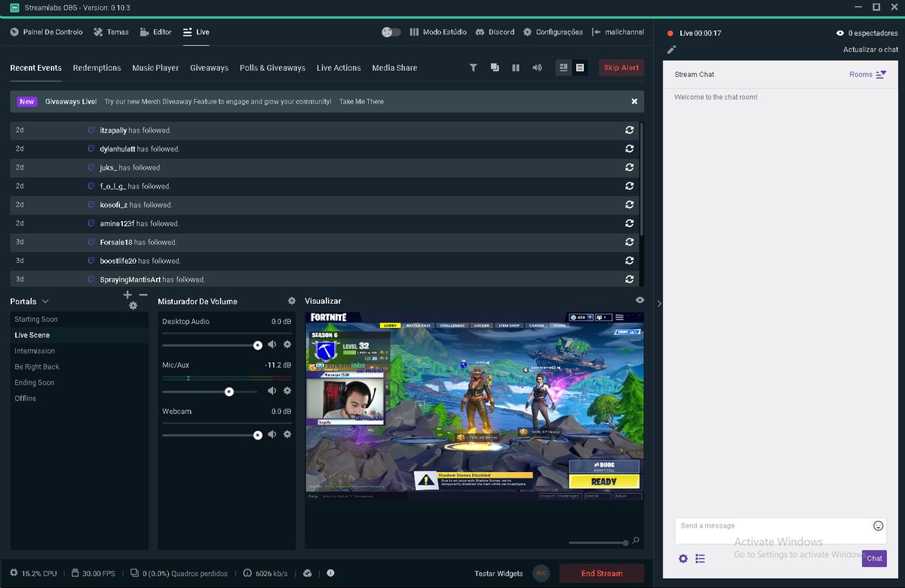Click the malichannel logout button
The image size is (905, 588).
618,32
